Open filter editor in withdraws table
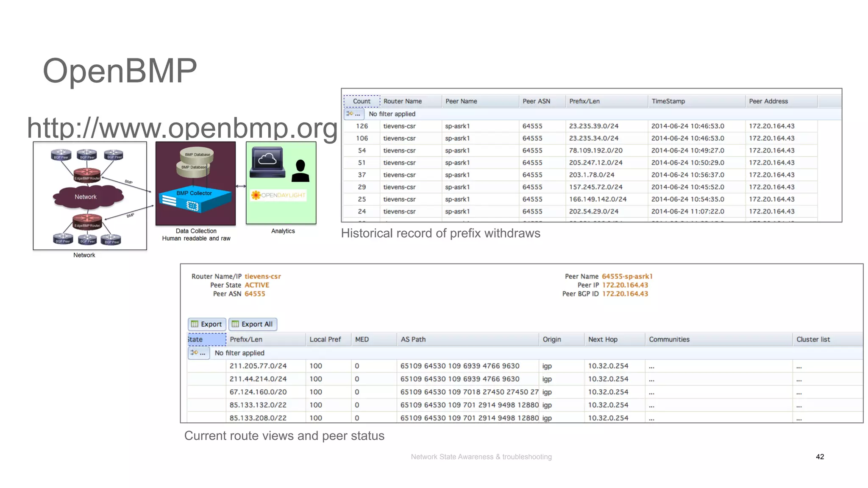 pos(354,114)
